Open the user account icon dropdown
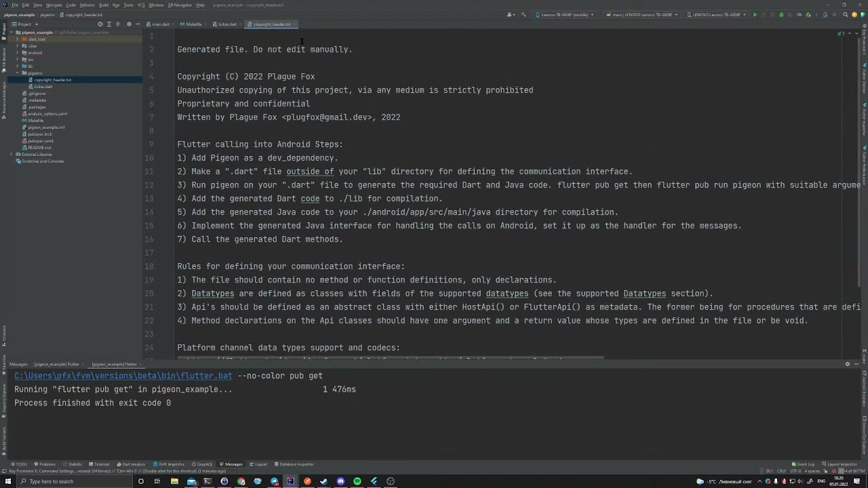 pyautogui.click(x=510, y=14)
